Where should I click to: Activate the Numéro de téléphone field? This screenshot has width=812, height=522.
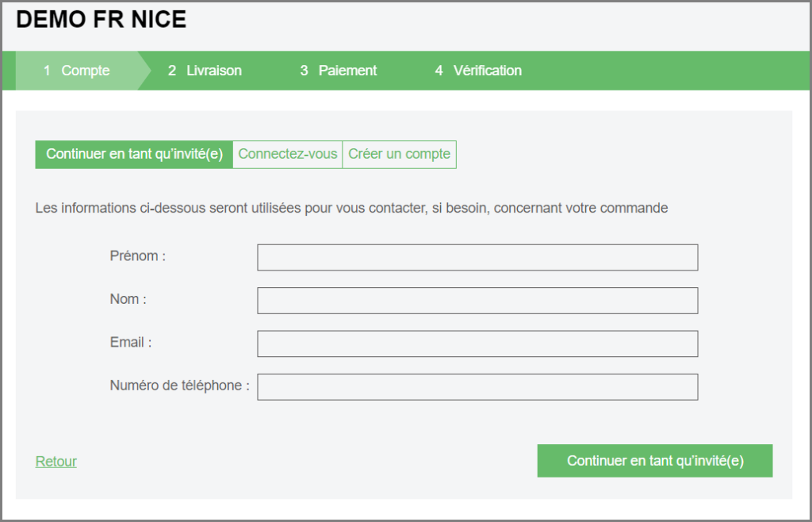click(477, 387)
